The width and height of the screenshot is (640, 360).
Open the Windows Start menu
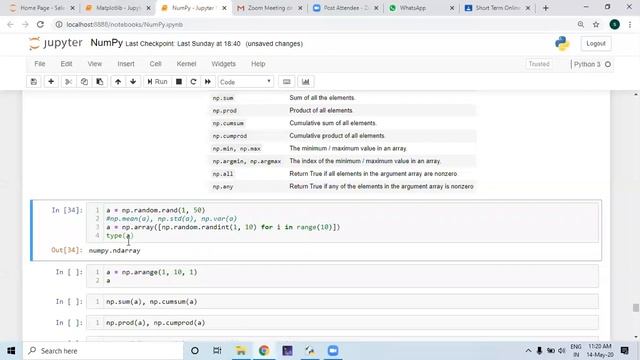coord(11,351)
